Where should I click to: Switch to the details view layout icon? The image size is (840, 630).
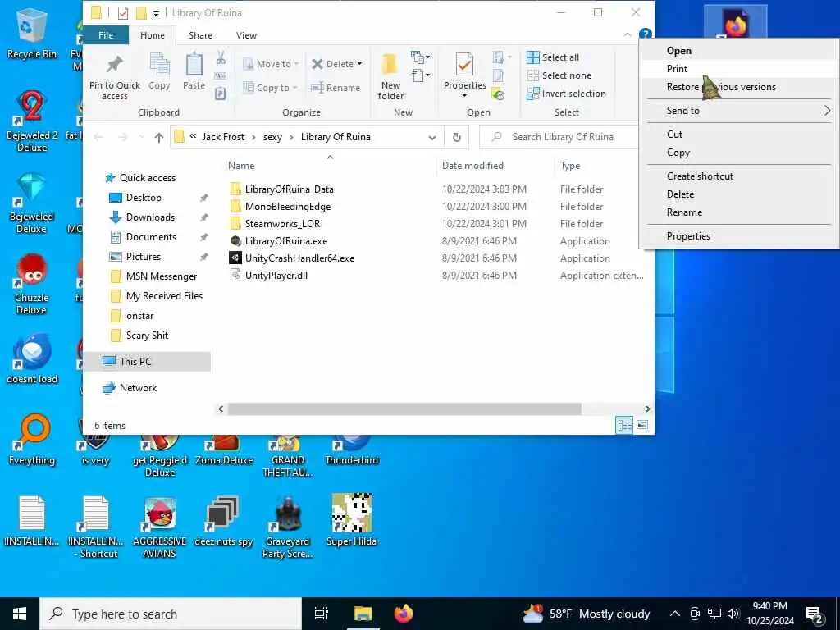coord(624,426)
